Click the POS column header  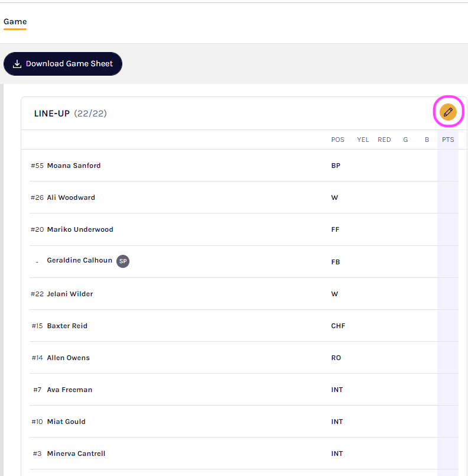pyautogui.click(x=337, y=140)
